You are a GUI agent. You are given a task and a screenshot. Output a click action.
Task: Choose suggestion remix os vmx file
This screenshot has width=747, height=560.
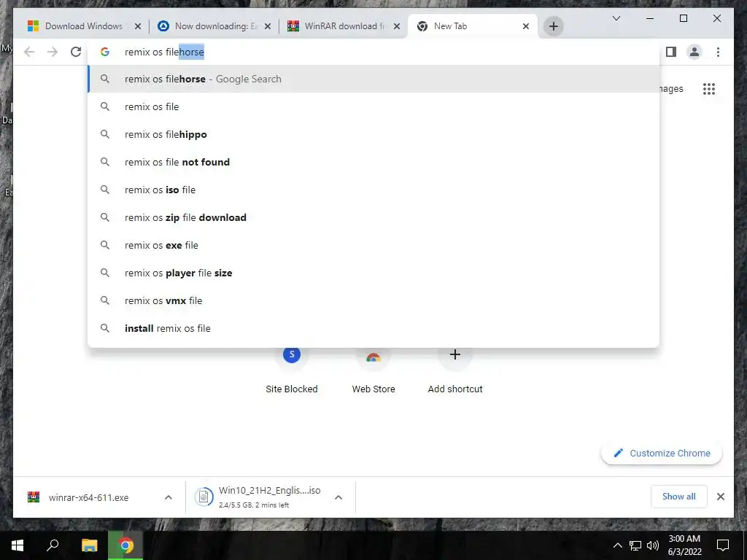point(373,300)
